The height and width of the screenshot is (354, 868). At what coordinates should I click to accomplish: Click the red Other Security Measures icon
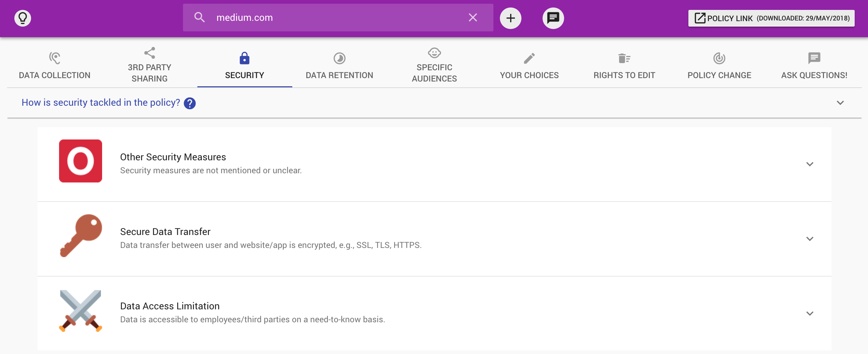81,161
